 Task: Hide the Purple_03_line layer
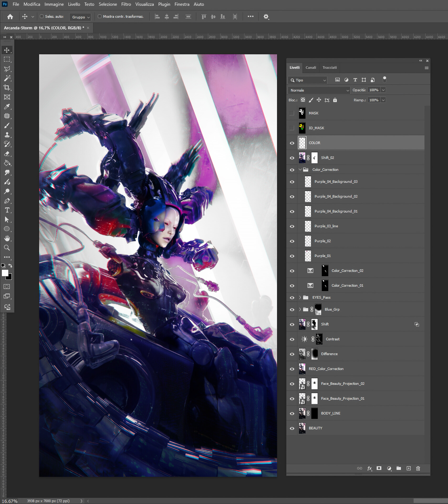pyautogui.click(x=292, y=226)
